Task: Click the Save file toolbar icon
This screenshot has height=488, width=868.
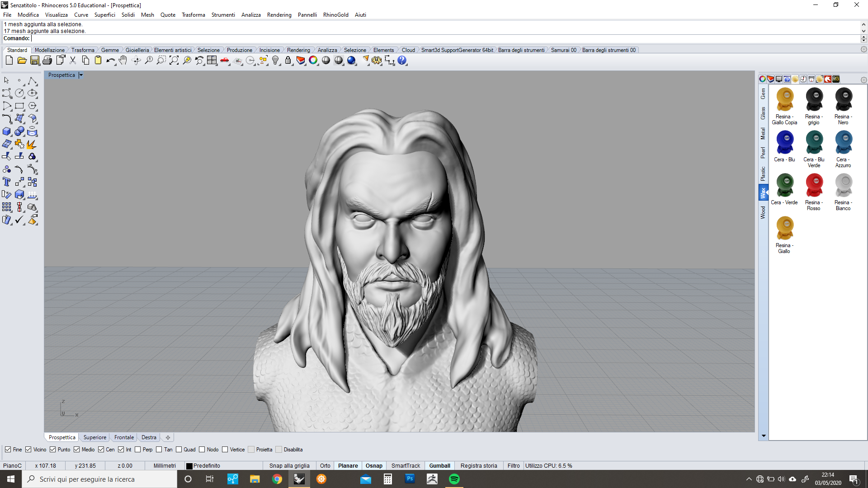Action: click(35, 61)
